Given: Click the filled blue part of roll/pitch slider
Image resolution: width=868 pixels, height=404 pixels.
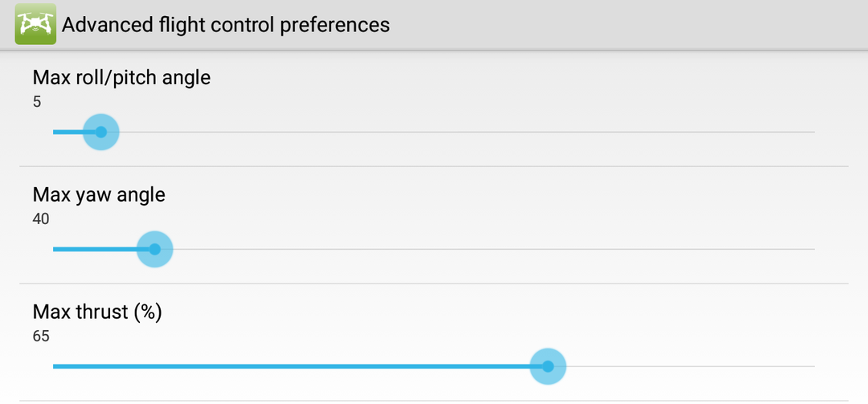Looking at the screenshot, I should [x=69, y=133].
